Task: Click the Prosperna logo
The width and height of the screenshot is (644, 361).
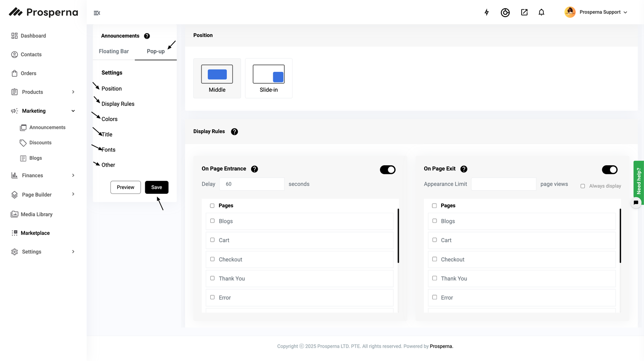Action: coord(43,12)
